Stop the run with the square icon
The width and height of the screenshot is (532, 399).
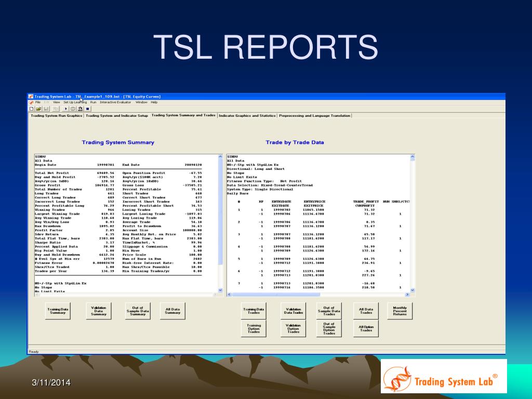(x=87, y=109)
